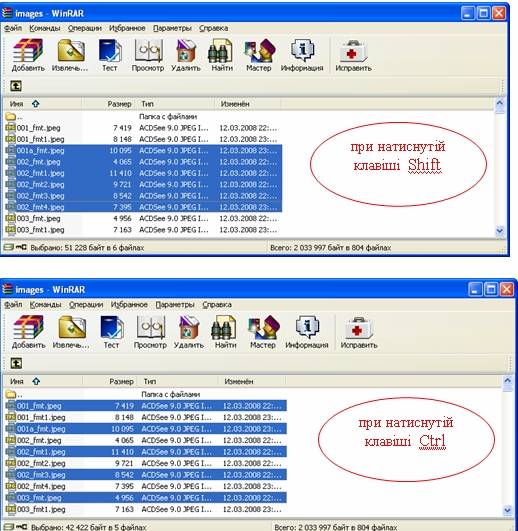Click Исправить first-aid icon in bottom window
The width and height of the screenshot is (518, 531).
click(359, 327)
